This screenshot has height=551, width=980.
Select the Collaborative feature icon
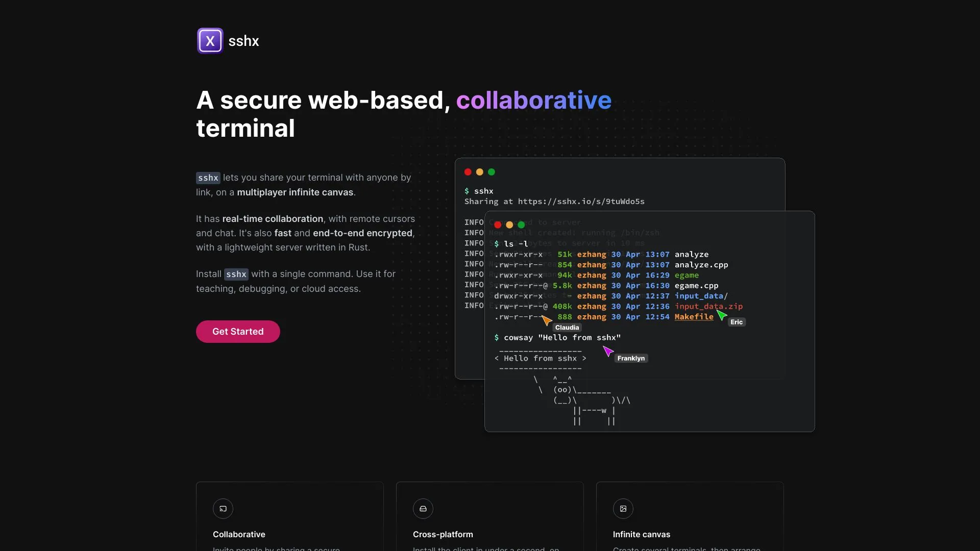(x=223, y=508)
